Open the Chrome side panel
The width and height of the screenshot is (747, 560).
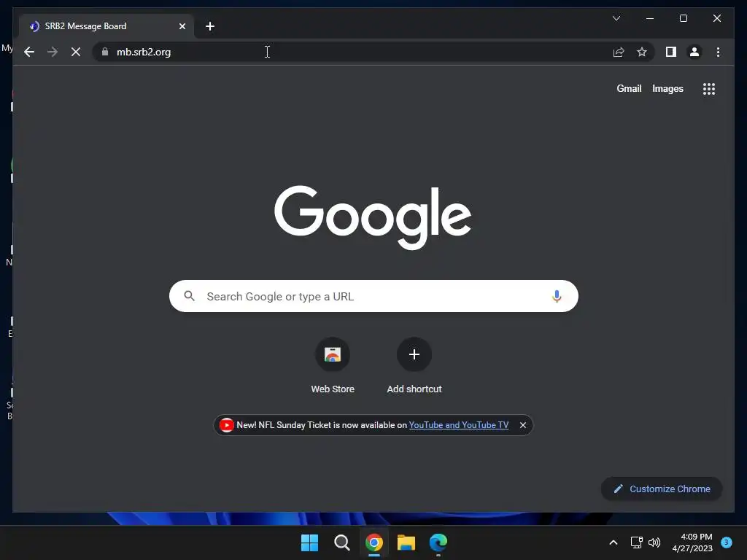click(671, 52)
